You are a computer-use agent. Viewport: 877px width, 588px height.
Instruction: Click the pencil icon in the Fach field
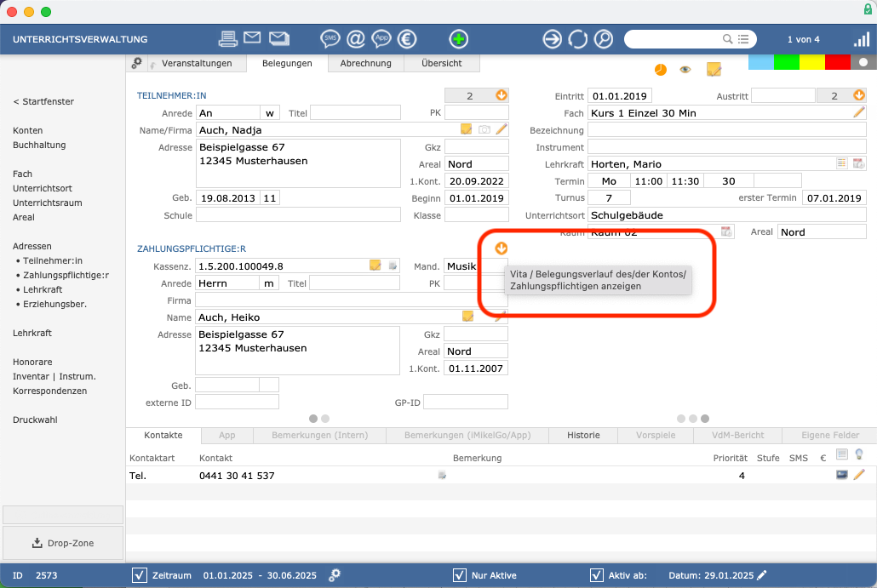click(x=859, y=112)
